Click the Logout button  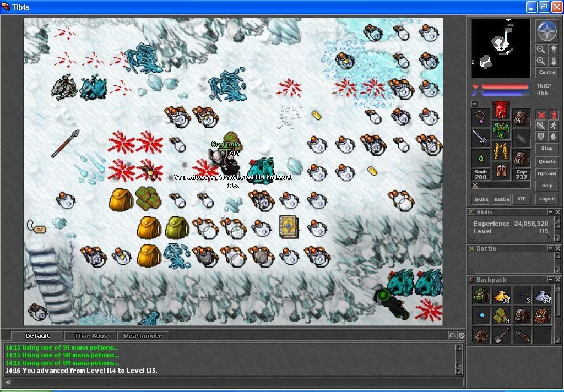[547, 199]
